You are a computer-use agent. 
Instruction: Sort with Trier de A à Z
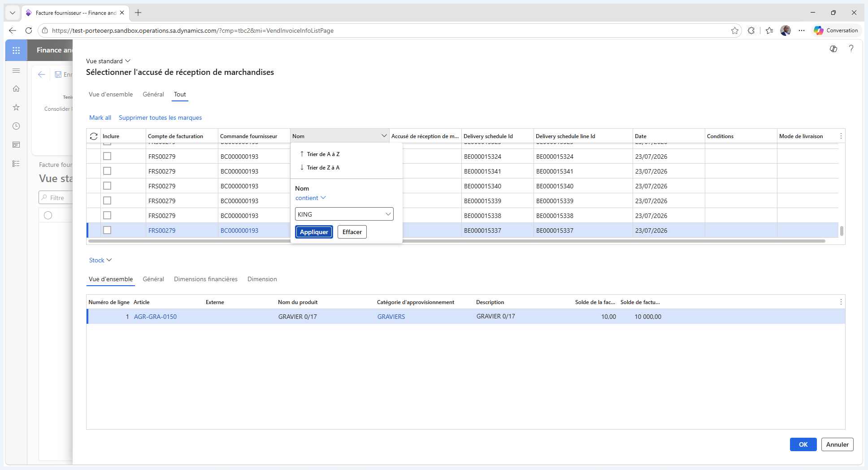tap(320, 154)
